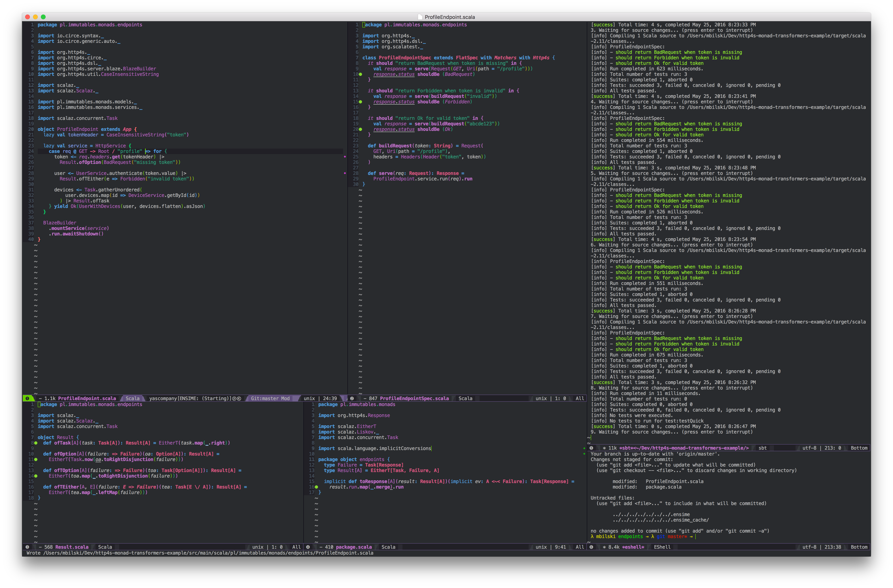Open the sbt major-mode menu in modeline
893x588 pixels.
[x=763, y=448]
